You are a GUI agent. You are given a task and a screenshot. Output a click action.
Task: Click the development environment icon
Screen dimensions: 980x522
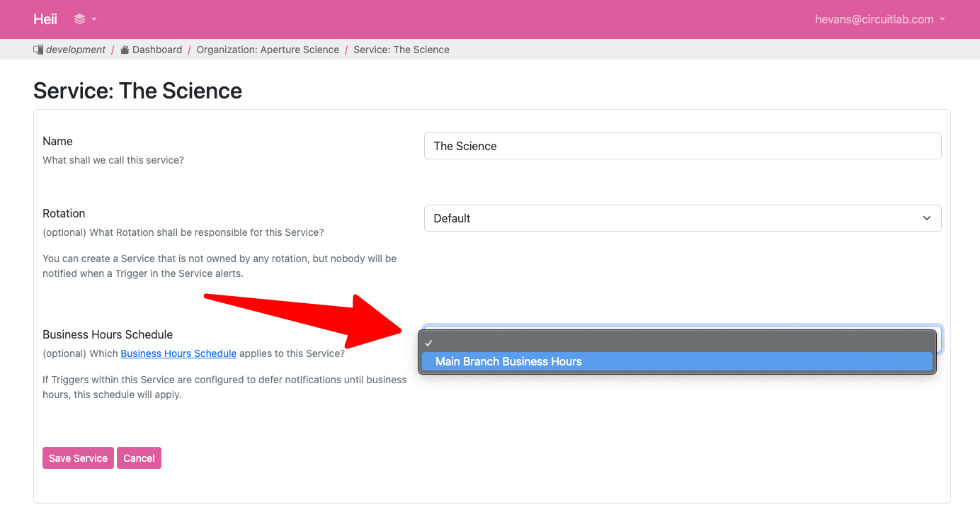pyautogui.click(x=38, y=50)
